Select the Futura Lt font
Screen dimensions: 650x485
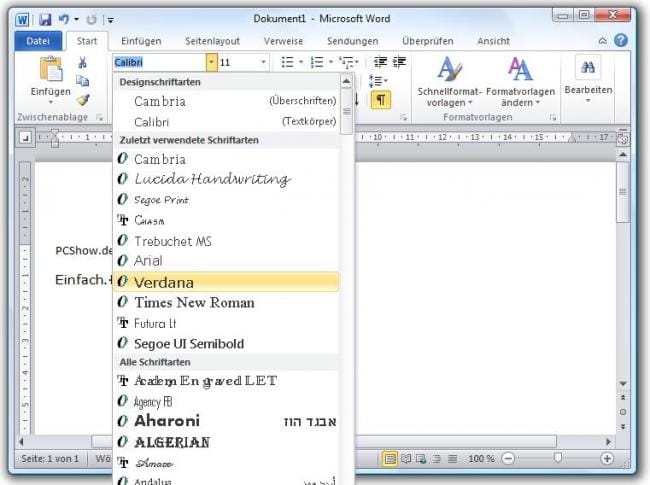227,323
